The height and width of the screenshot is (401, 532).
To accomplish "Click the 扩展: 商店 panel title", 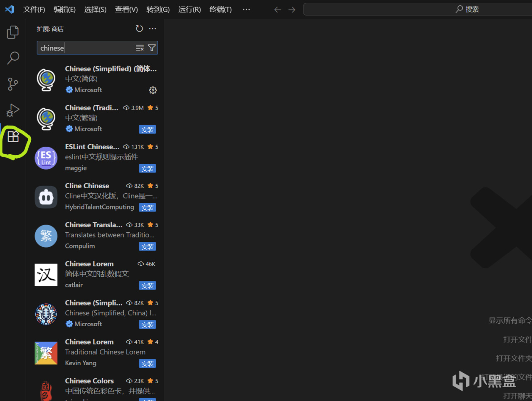I will (x=50, y=29).
